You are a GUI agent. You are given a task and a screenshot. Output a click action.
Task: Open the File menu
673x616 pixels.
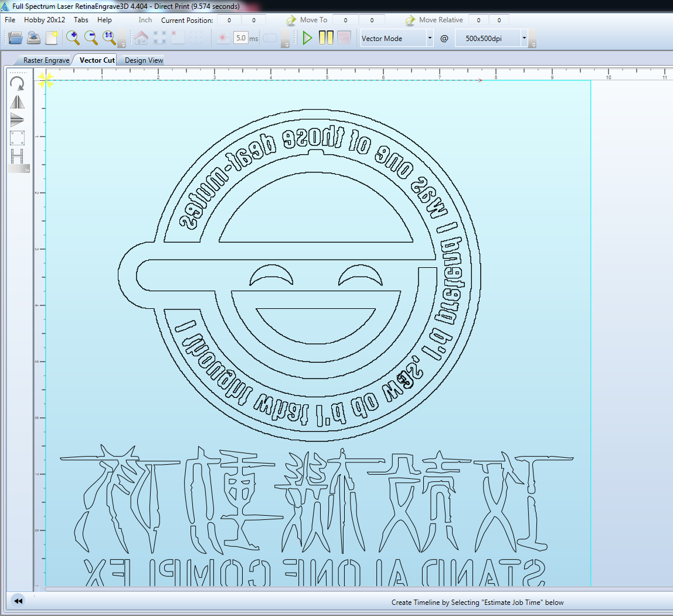coord(10,20)
